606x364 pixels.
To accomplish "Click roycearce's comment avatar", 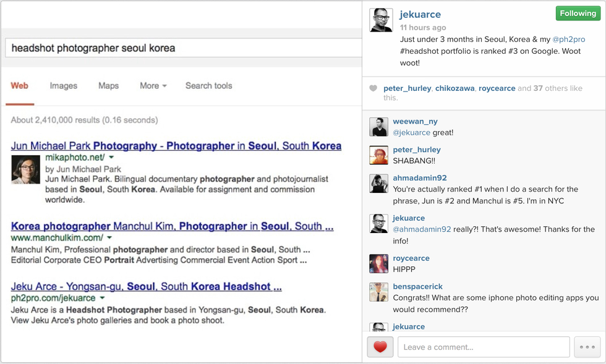I will pyautogui.click(x=378, y=264).
